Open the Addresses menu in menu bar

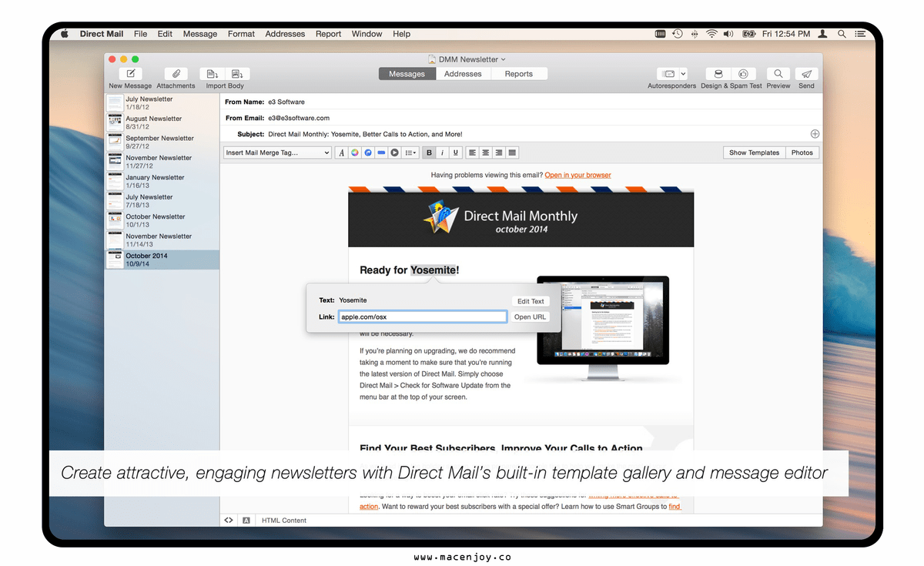click(x=285, y=34)
